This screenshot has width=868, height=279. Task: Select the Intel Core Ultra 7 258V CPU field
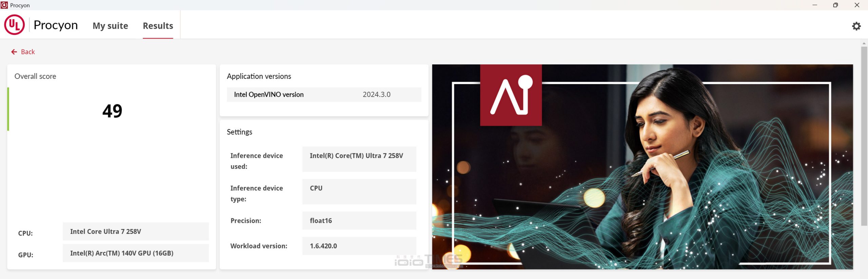[136, 232]
